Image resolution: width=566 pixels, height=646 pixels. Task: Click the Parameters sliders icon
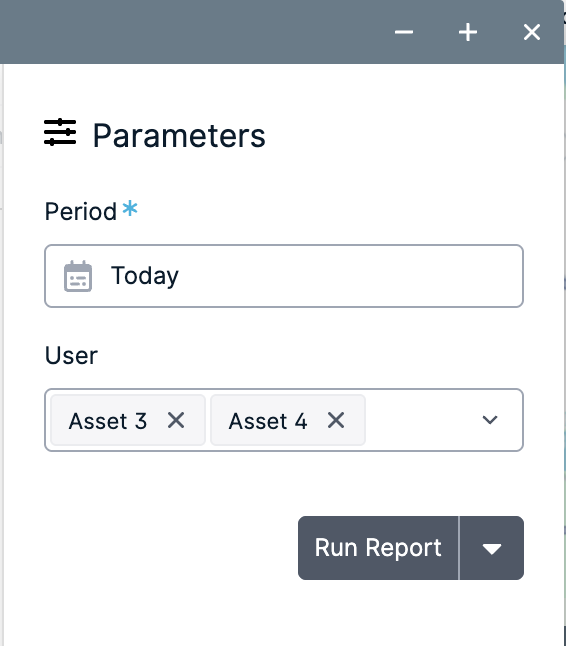pos(60,132)
